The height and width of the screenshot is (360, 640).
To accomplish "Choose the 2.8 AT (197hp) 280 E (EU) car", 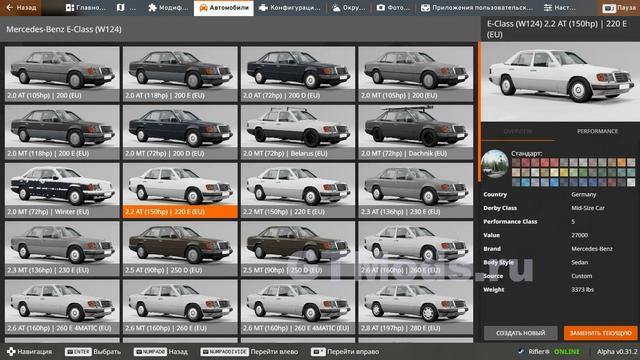I will pyautogui.click(x=416, y=307).
